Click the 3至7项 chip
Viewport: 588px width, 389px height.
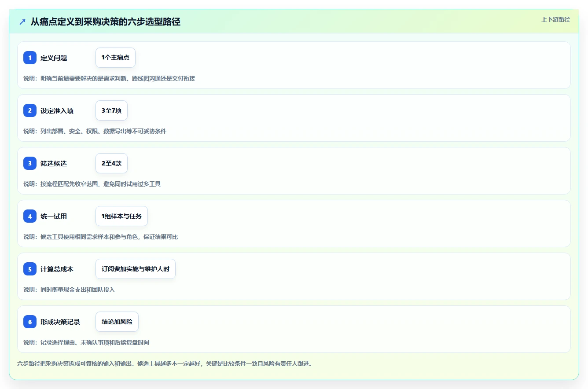(x=111, y=110)
